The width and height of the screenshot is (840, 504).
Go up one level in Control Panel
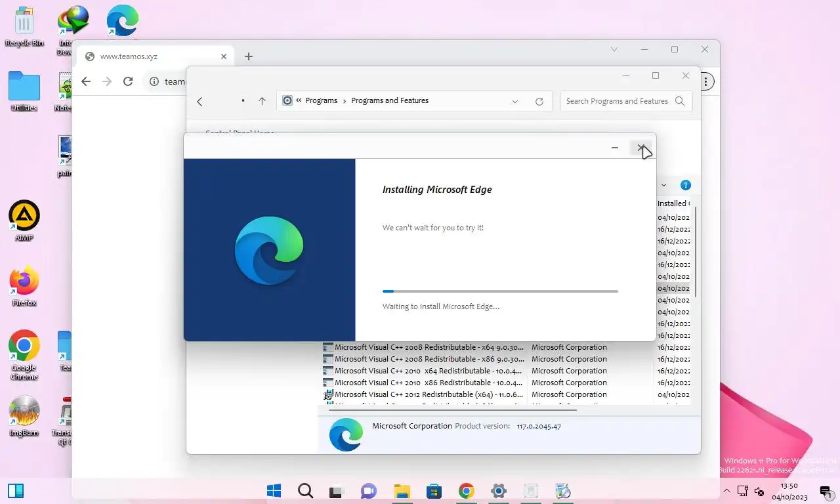(262, 101)
